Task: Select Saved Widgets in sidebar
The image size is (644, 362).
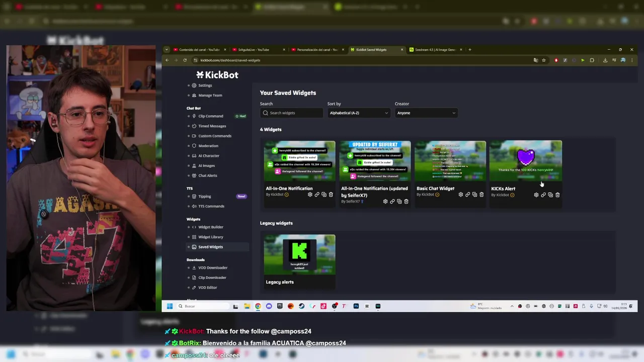Action: [217, 247]
